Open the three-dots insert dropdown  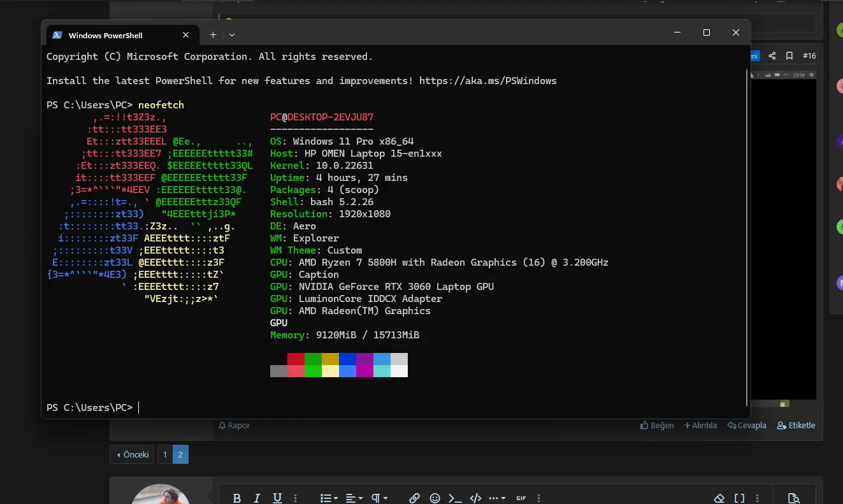497,498
